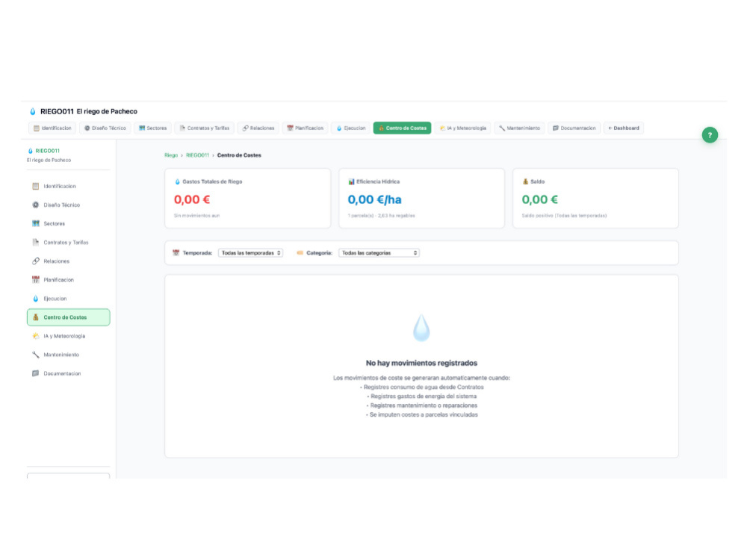This screenshot has width=747, height=560.
Task: Click the Ejecucion water drop icon in sidebar
Action: (36, 299)
